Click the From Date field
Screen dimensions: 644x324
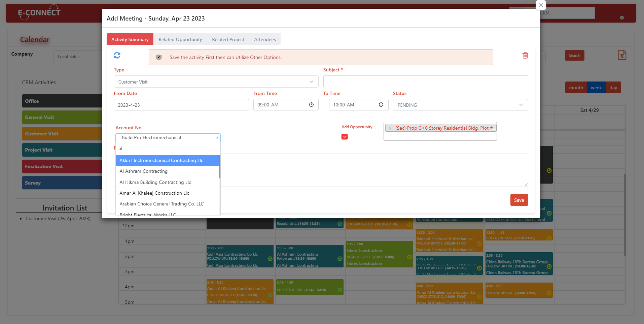pyautogui.click(x=181, y=105)
